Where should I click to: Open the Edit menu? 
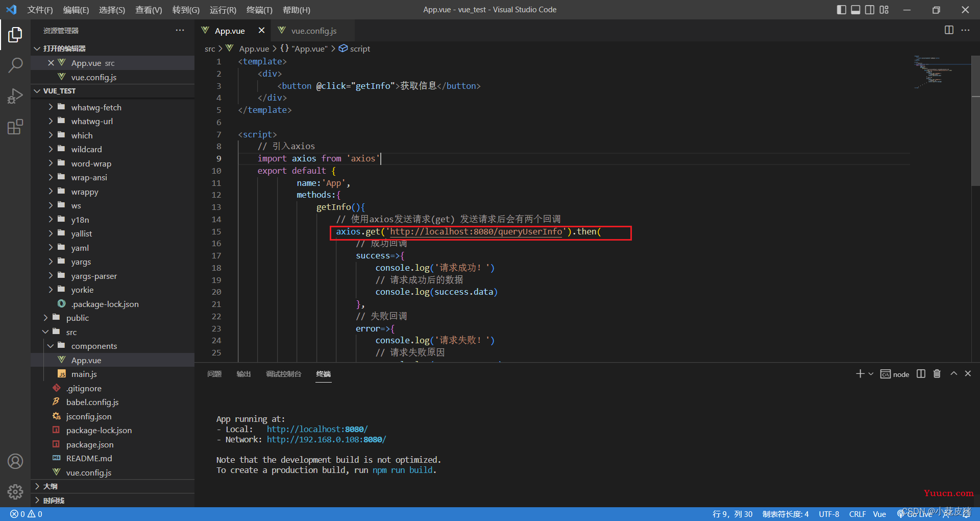click(x=76, y=10)
